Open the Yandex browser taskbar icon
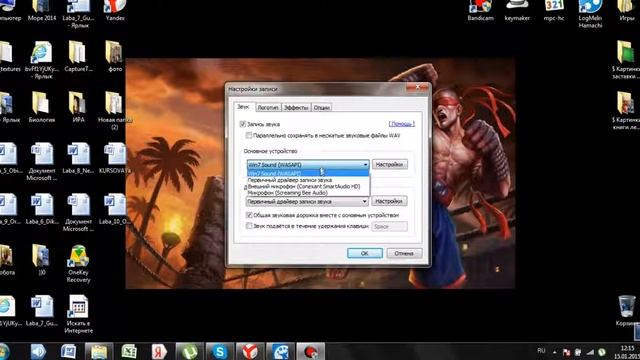This screenshot has height=360, width=640. point(250,351)
